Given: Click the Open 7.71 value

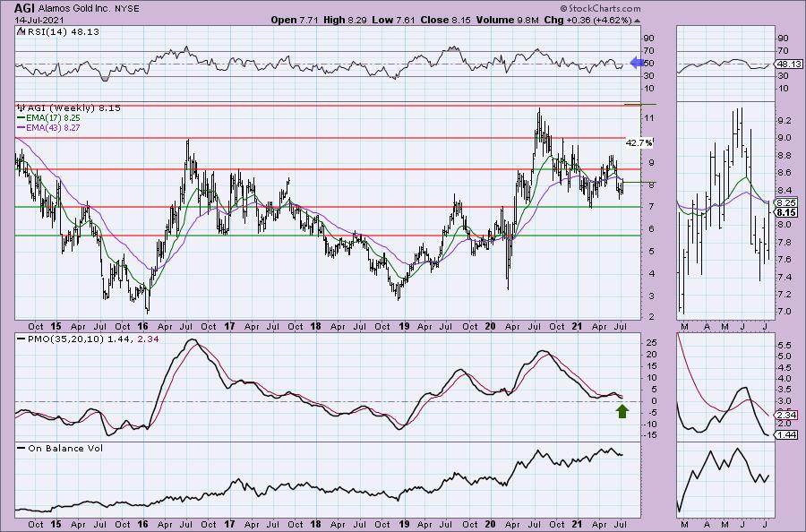Looking at the screenshot, I should click(x=295, y=20).
